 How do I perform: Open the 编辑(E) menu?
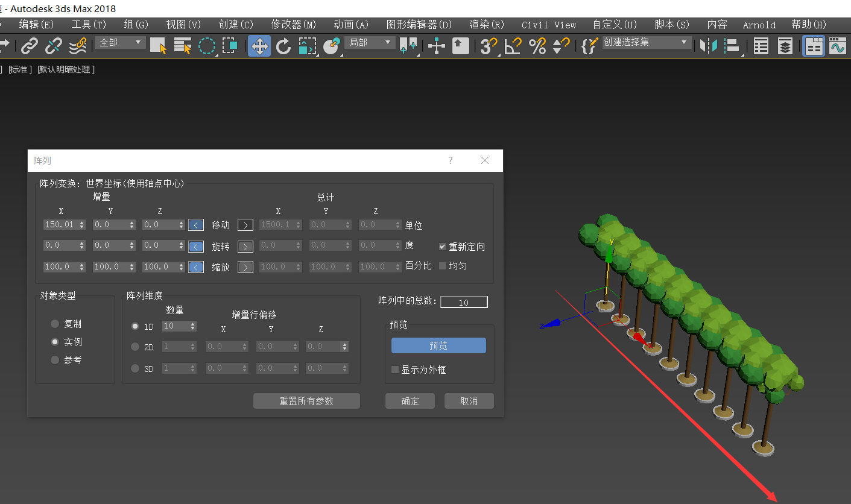pos(36,25)
